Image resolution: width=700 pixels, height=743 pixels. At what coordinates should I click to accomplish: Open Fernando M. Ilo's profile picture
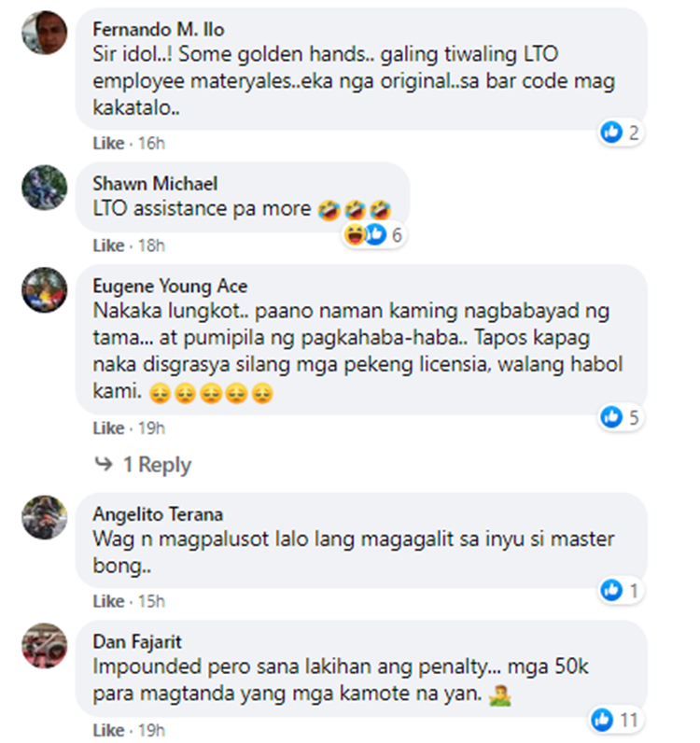[45, 33]
